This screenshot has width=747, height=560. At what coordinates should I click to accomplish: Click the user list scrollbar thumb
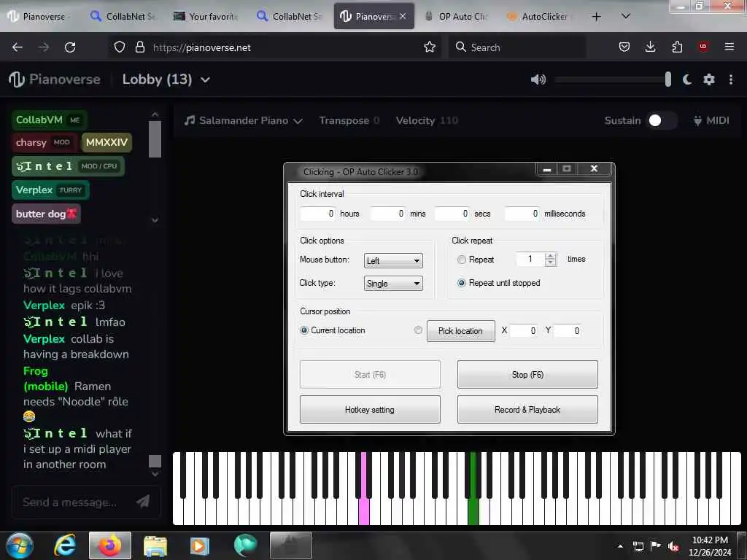[155, 139]
